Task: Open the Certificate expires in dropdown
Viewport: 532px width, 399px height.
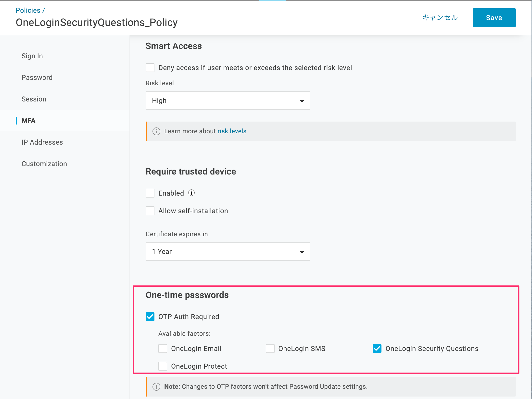Action: coord(228,251)
